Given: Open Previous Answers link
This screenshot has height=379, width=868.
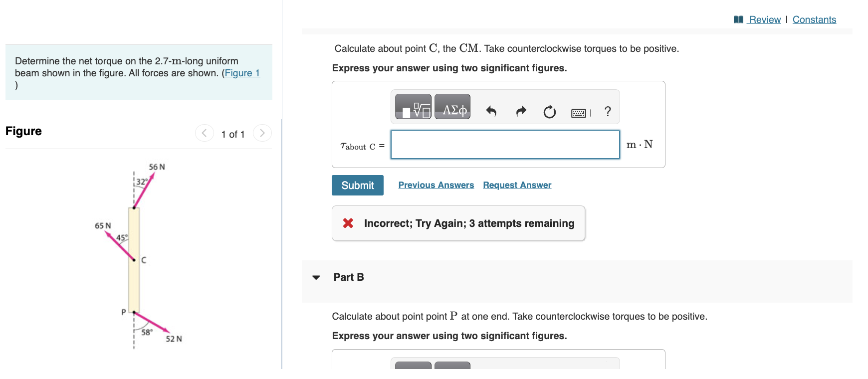Looking at the screenshot, I should [436, 185].
